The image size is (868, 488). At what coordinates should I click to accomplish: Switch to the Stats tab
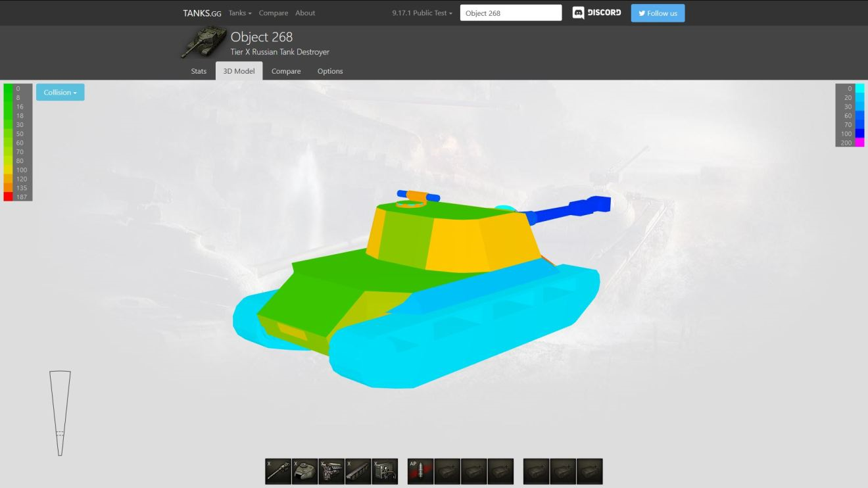[199, 71]
